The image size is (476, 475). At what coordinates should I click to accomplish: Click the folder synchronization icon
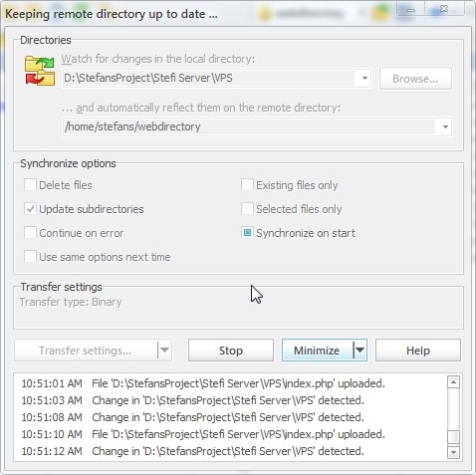click(x=40, y=71)
